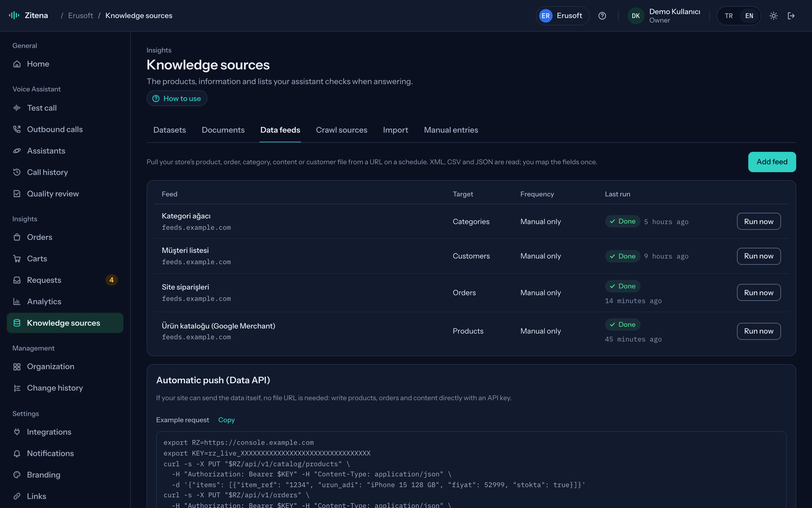
Task: Run the Site siparişleri feed now
Action: (759, 293)
